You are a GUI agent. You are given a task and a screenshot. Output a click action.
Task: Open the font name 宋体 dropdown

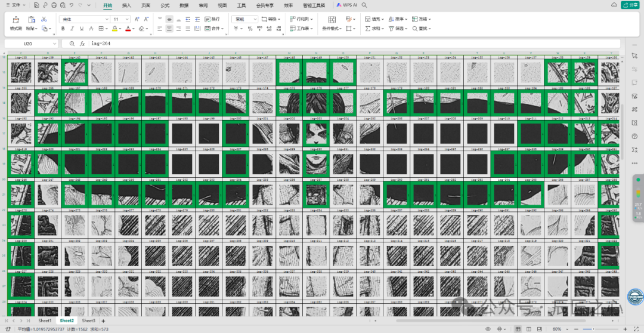click(107, 19)
